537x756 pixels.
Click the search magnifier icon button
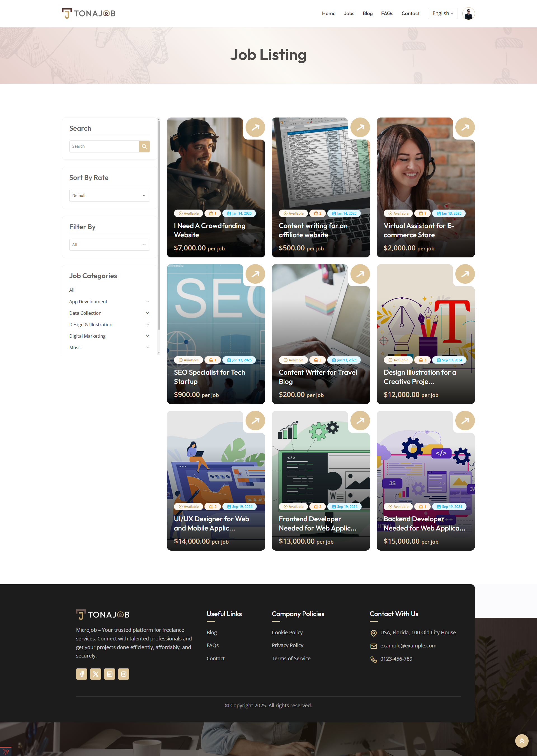pyautogui.click(x=144, y=146)
